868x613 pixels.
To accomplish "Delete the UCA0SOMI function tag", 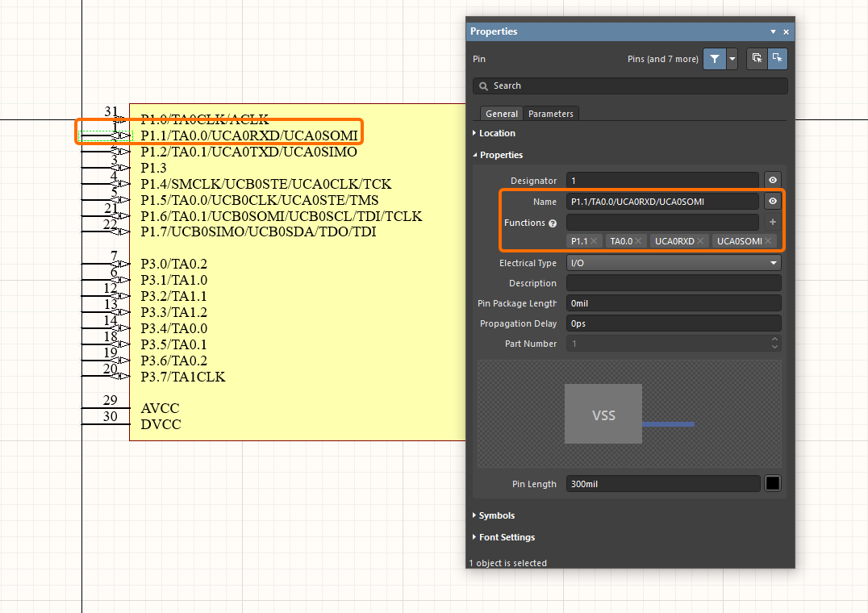I will pos(768,241).
